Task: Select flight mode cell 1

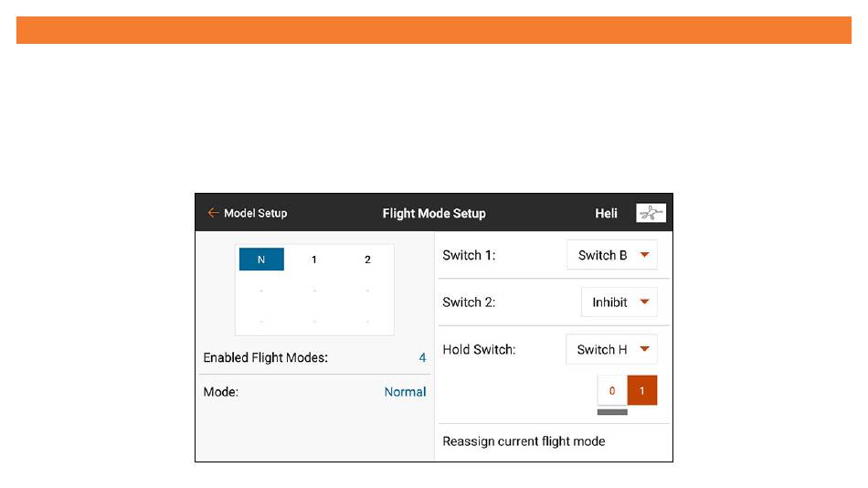Action: pyautogui.click(x=314, y=260)
